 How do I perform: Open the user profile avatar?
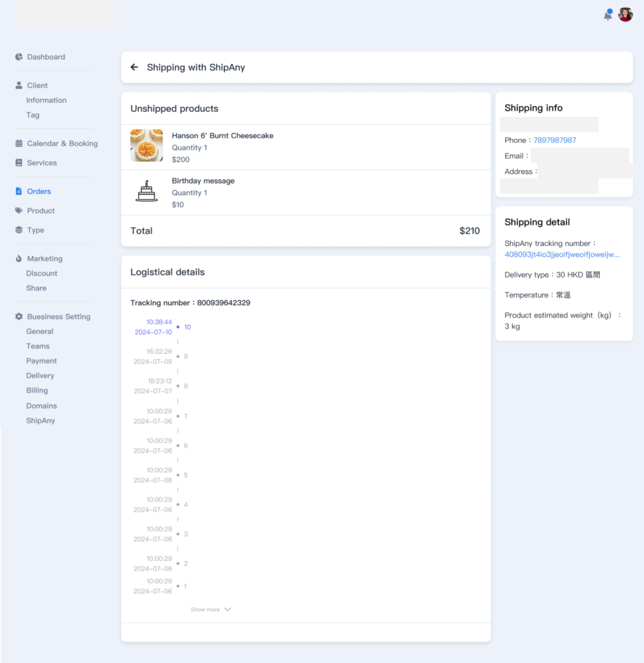[x=625, y=14]
